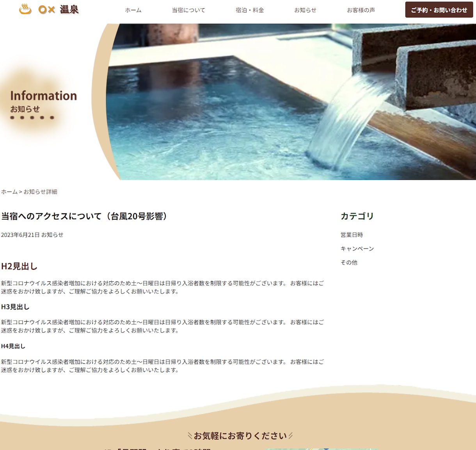Click the ご予約・お問い合わせ button

tap(439, 10)
